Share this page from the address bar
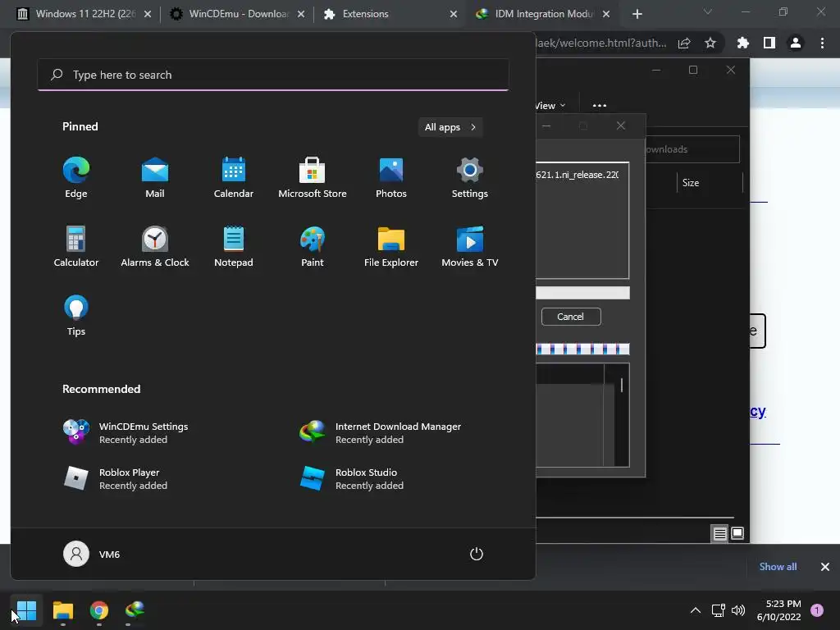Screen dimensions: 840x630 tap(684, 43)
